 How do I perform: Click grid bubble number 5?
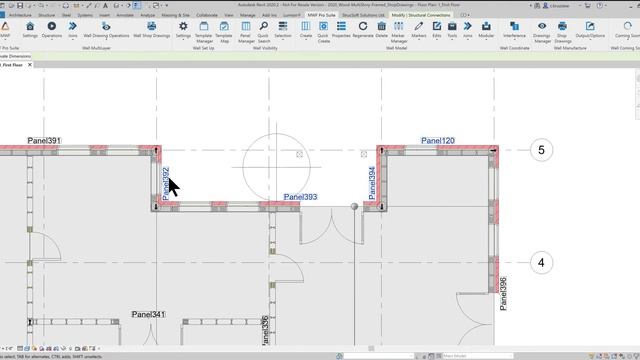click(541, 150)
